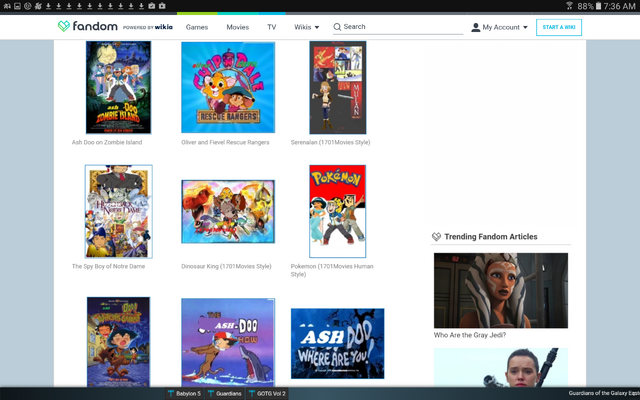Open Dinosaur King (1701Movies Style) link

226,267
